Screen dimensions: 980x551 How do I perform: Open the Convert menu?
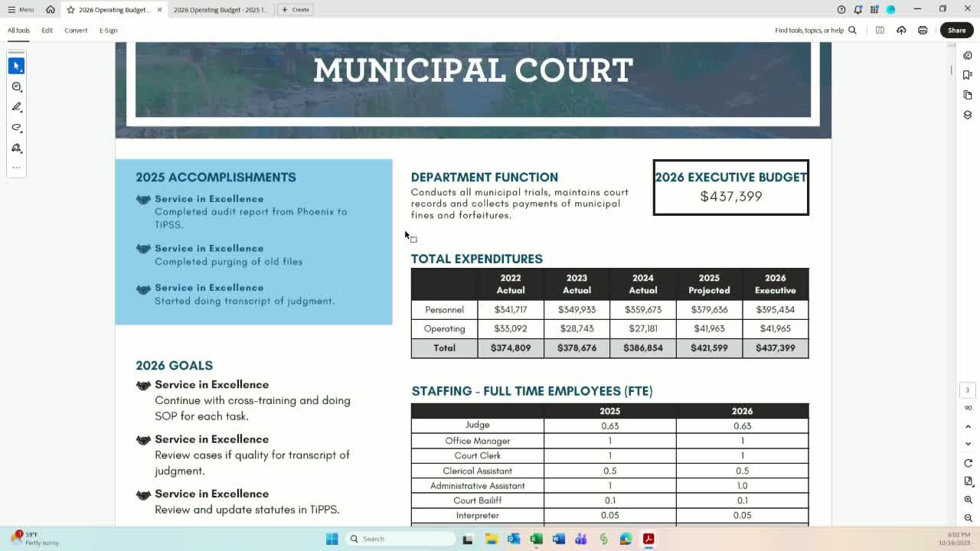coord(76,31)
